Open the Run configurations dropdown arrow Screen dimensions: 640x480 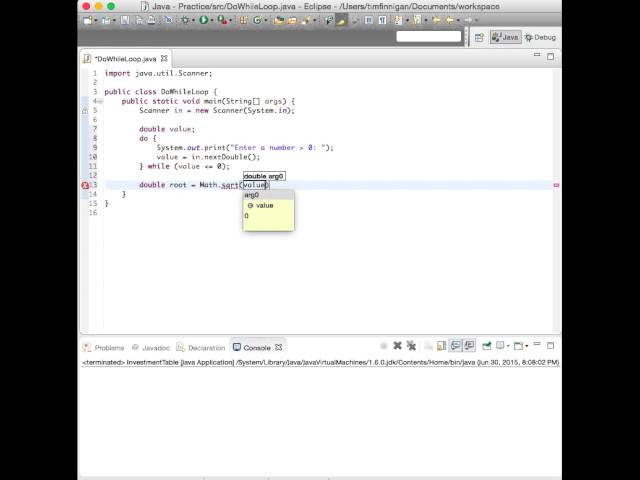212,20
